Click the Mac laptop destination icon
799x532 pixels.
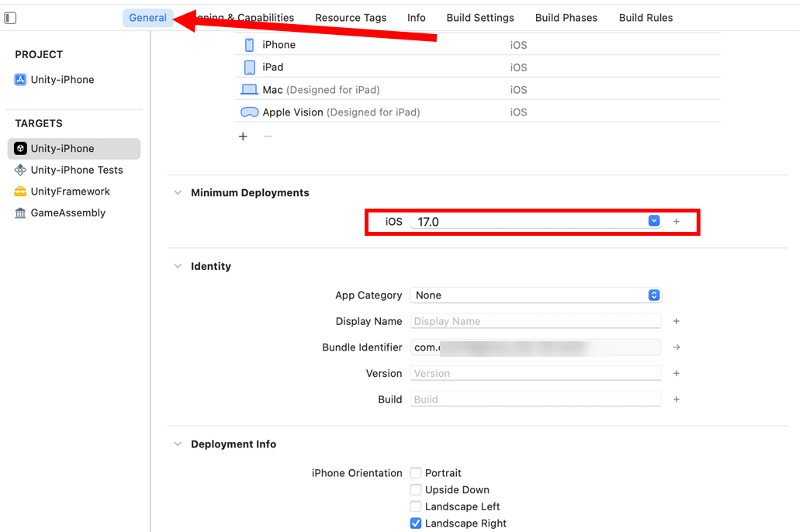pyautogui.click(x=249, y=90)
